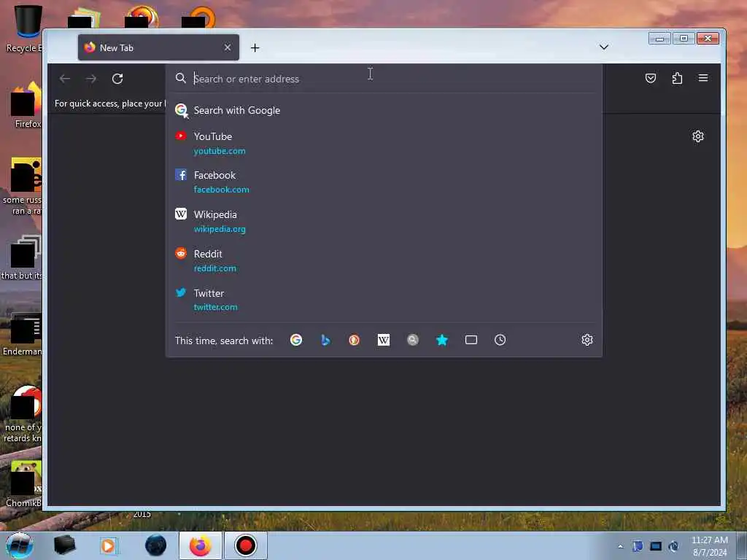Click the YouTube suggestion favicon
The height and width of the screenshot is (560, 747).
(x=181, y=136)
